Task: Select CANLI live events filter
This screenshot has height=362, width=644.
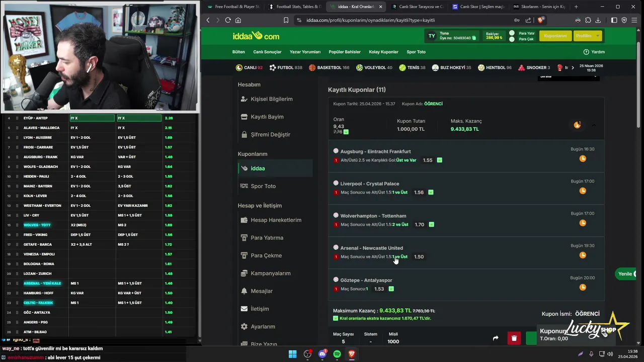Action: (249, 67)
